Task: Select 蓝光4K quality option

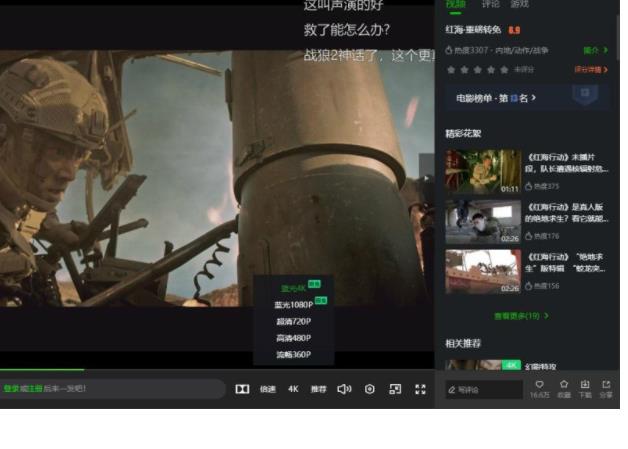Action: click(x=294, y=288)
